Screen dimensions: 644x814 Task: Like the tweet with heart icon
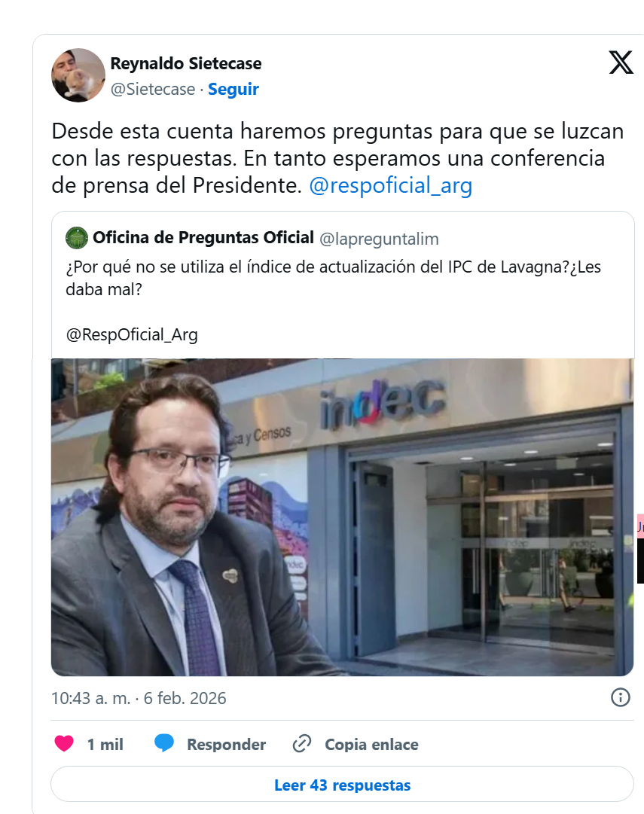point(65,744)
